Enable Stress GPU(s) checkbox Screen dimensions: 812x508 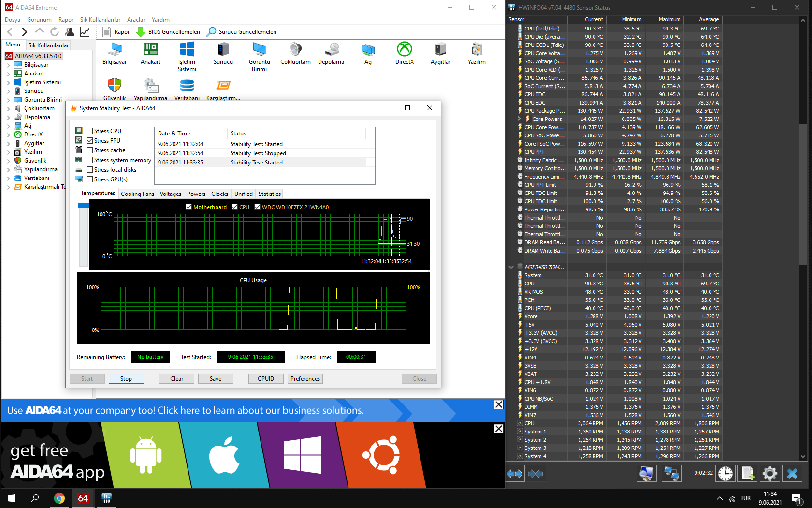[x=89, y=179]
